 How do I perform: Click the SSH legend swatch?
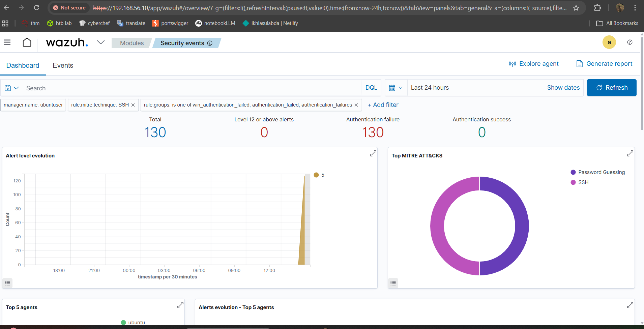coord(573,182)
